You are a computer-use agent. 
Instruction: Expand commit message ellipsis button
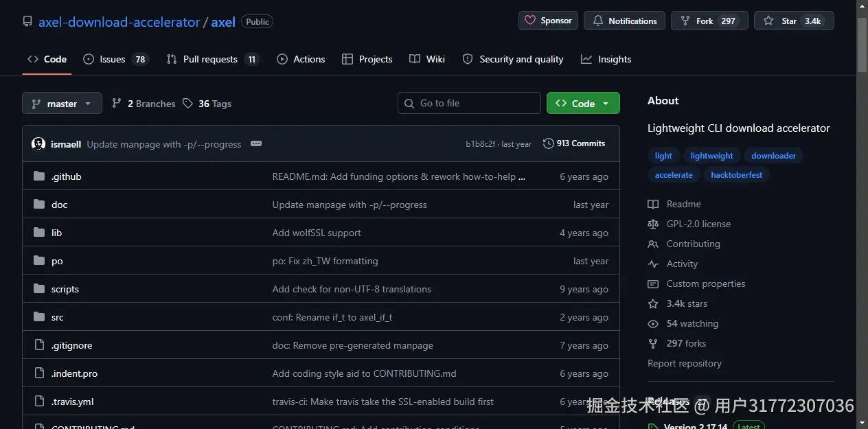(x=256, y=143)
